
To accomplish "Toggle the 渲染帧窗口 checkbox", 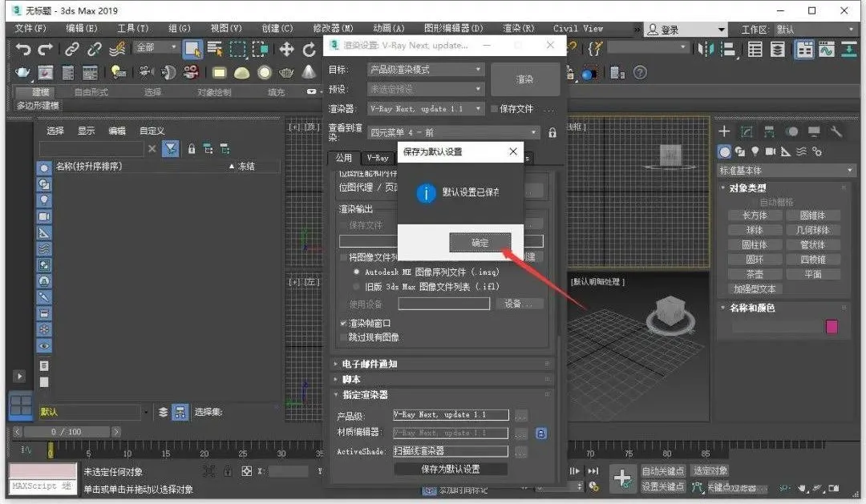I will tap(343, 324).
